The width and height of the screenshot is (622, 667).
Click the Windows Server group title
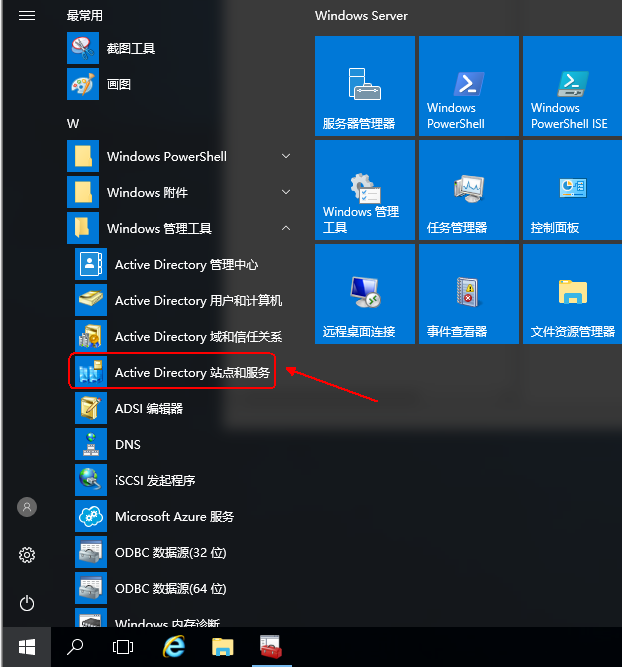click(x=361, y=16)
